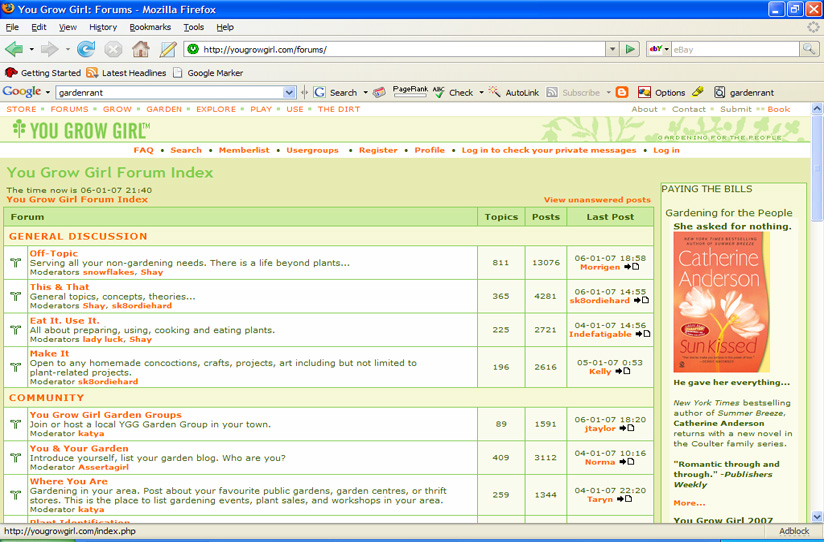Click the Register link
This screenshot has height=542, width=824.
(x=378, y=150)
